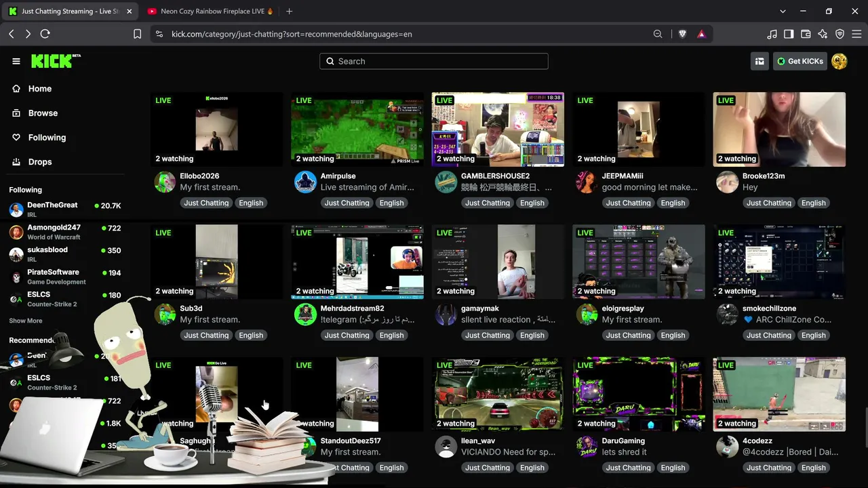The image size is (868, 488).
Task: Open the Brave VPN shield icon
Action: tap(840, 34)
